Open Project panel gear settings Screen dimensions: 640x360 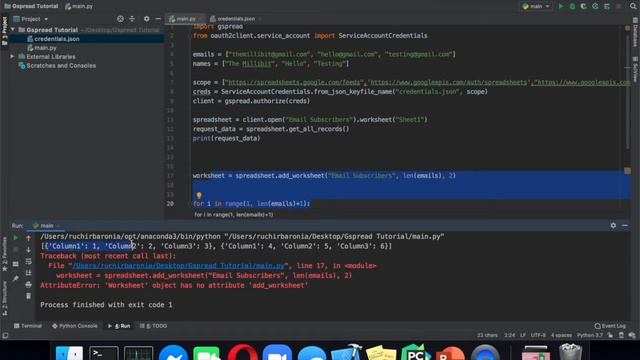pyautogui.click(x=147, y=19)
